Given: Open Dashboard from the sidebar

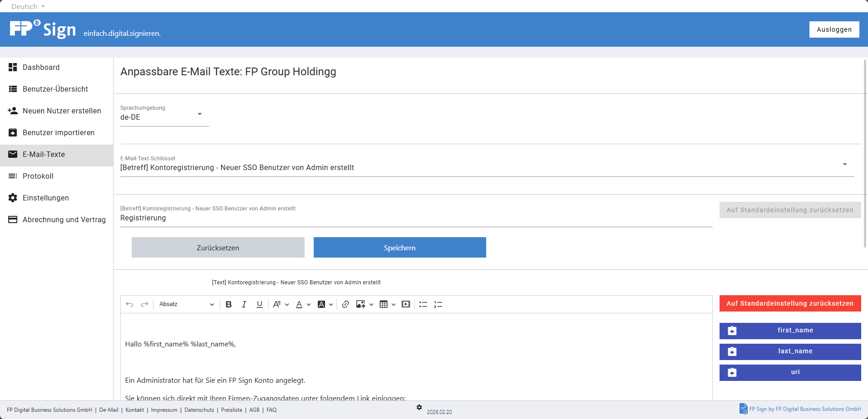Looking at the screenshot, I should pyautogui.click(x=56, y=67).
